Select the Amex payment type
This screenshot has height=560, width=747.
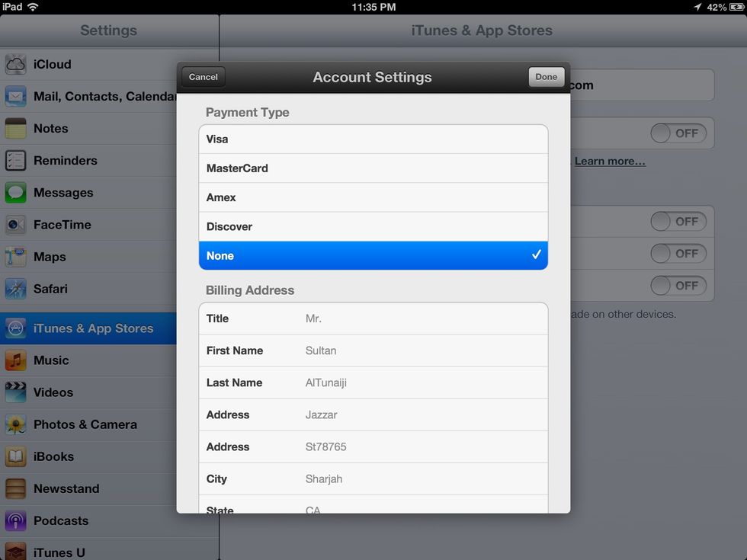(x=373, y=197)
